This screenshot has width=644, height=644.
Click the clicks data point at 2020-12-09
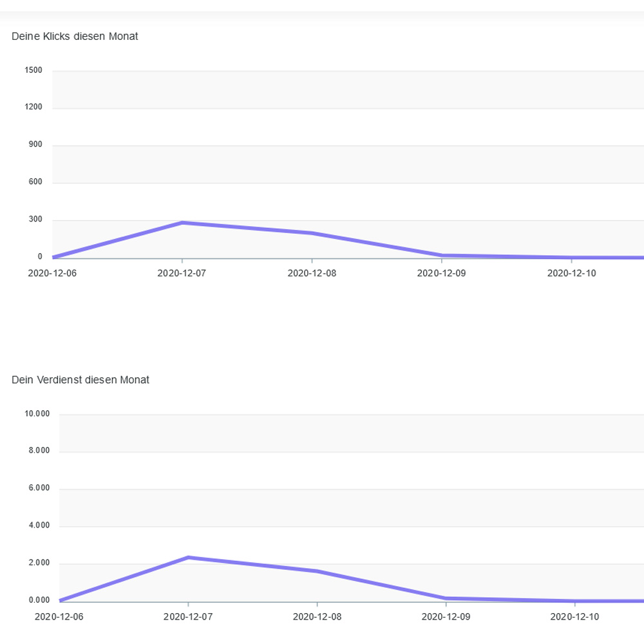442,256
